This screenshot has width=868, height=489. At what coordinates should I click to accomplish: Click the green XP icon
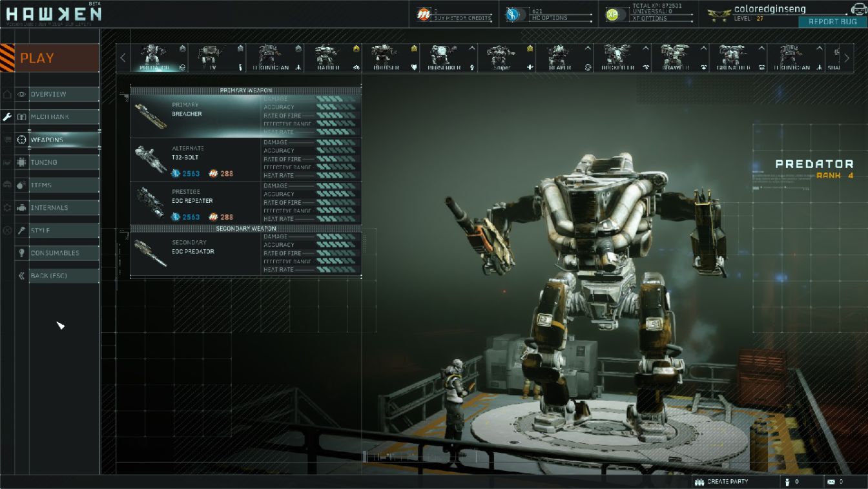click(612, 14)
